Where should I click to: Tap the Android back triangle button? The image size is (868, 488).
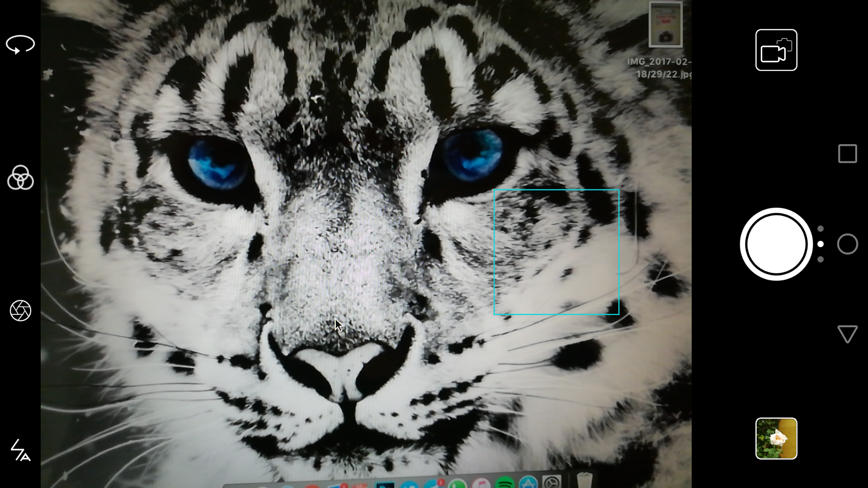pyautogui.click(x=847, y=334)
